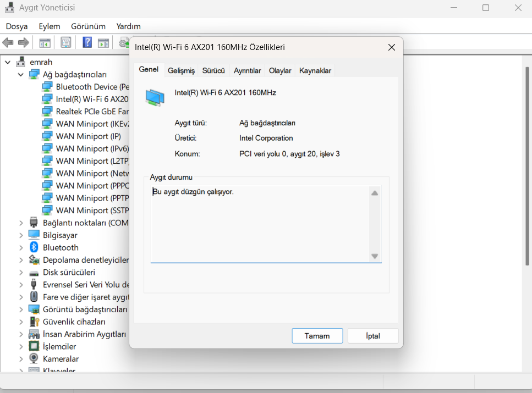Click the İnsan Arabirim Aygıtları icon

tap(34, 334)
